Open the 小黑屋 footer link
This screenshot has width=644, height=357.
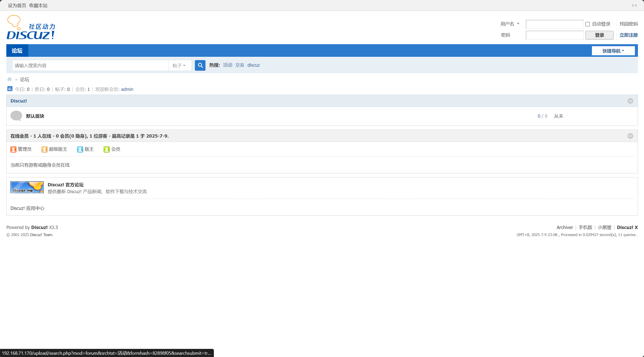pyautogui.click(x=604, y=227)
